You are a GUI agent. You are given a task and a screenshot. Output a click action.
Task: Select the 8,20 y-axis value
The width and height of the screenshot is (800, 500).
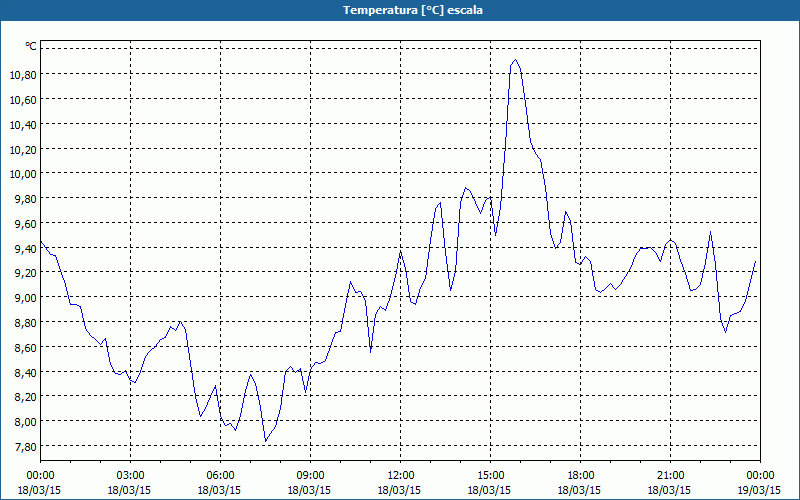(x=26, y=397)
